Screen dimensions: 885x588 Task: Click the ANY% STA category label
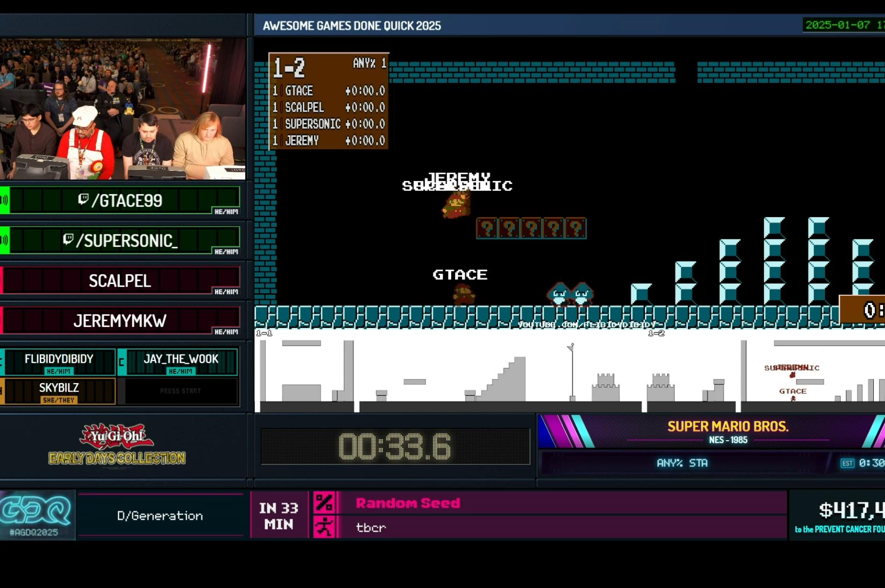[x=682, y=463]
